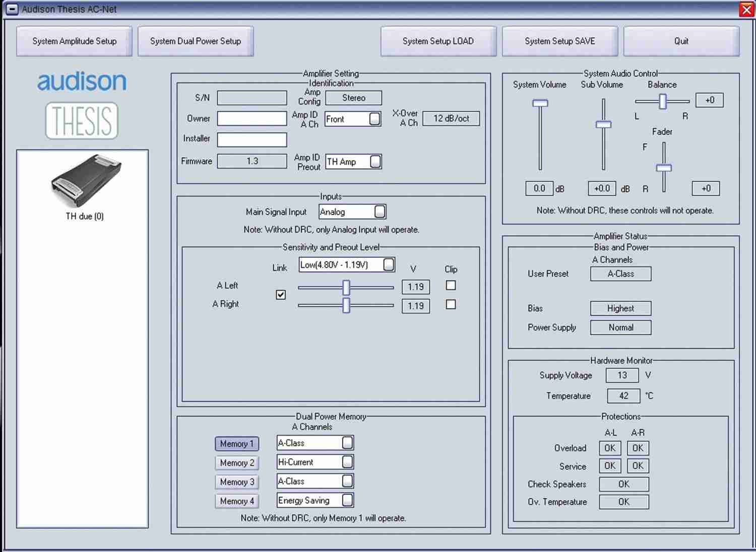Click Service A-L OK indicator
The height and width of the screenshot is (552, 756).
[x=610, y=466]
